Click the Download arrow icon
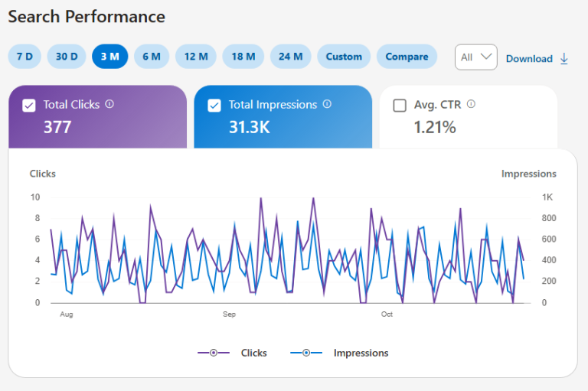 (x=564, y=58)
